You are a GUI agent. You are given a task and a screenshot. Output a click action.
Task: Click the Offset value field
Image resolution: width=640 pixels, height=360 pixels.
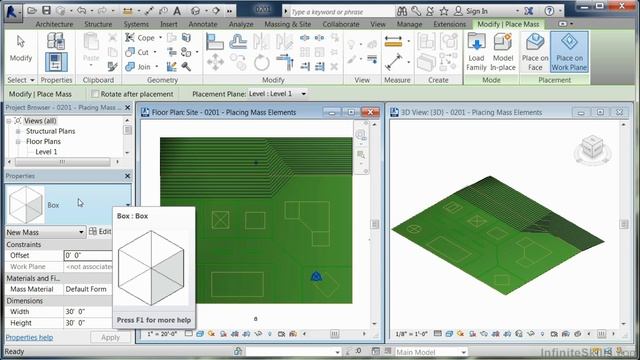click(88, 256)
